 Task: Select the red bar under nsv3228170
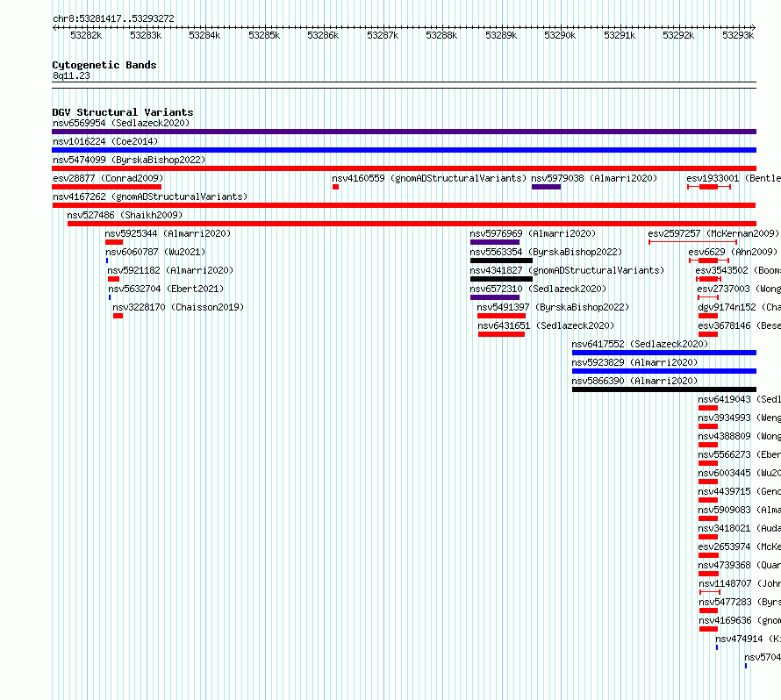click(118, 316)
